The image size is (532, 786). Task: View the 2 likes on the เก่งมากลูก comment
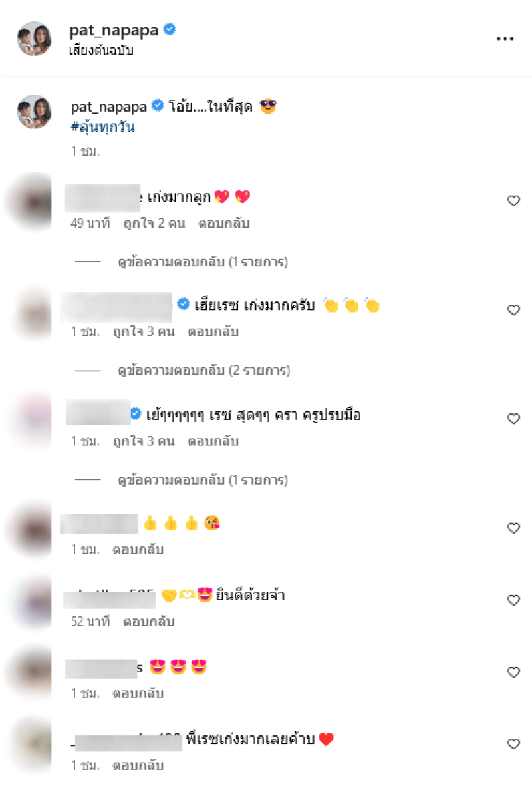pyautogui.click(x=154, y=223)
